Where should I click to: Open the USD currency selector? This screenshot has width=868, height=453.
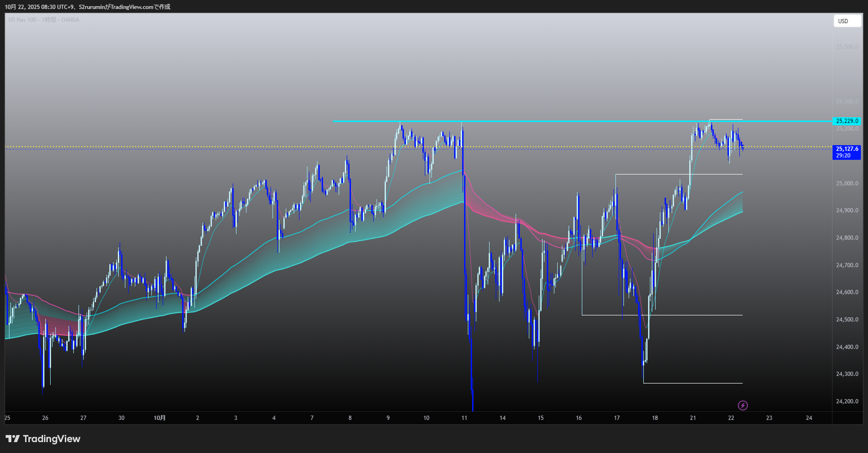(x=847, y=21)
